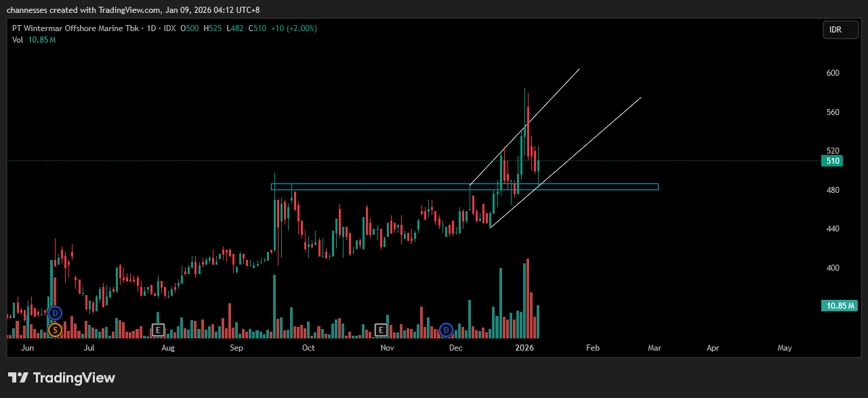
Task: Click the Dec label on time axis
Action: (x=455, y=348)
